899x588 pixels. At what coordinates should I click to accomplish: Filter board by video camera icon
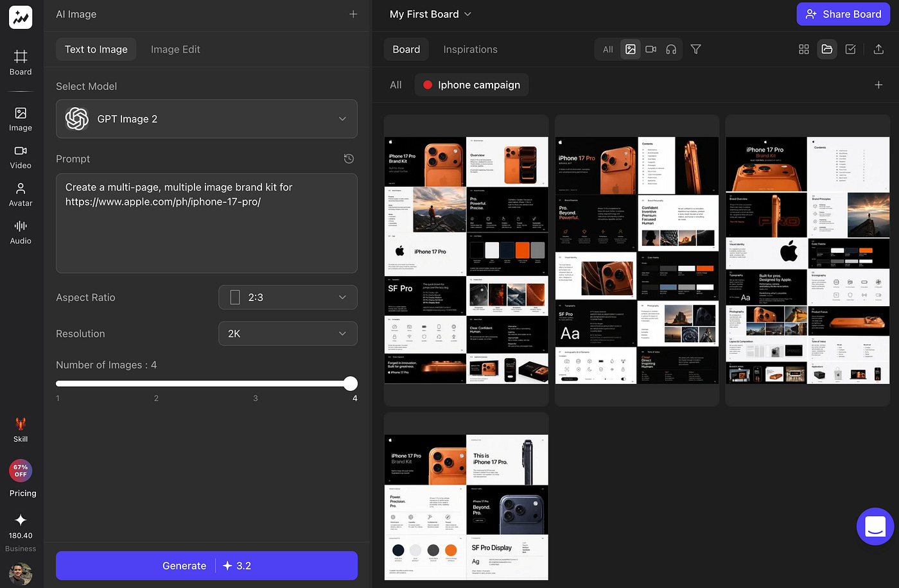click(x=651, y=49)
